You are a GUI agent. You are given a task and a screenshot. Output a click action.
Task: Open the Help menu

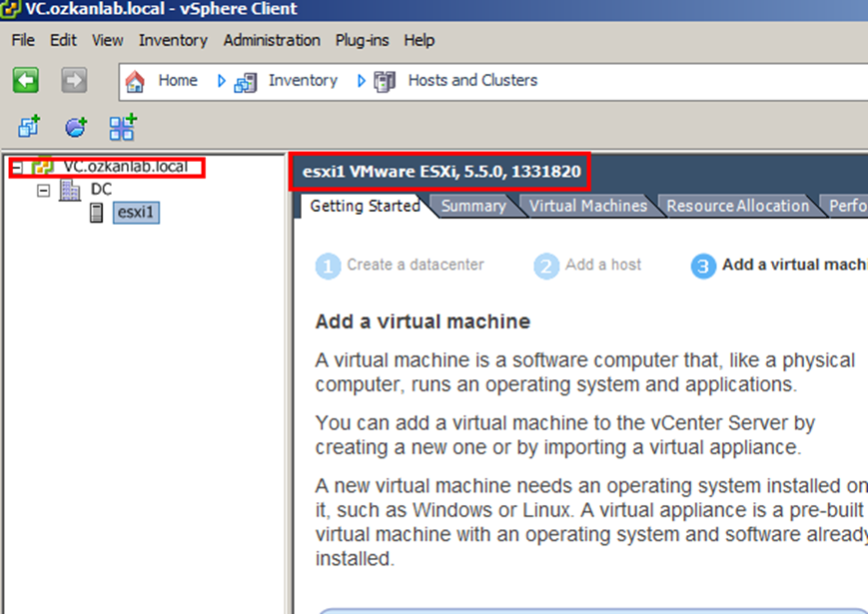(420, 40)
